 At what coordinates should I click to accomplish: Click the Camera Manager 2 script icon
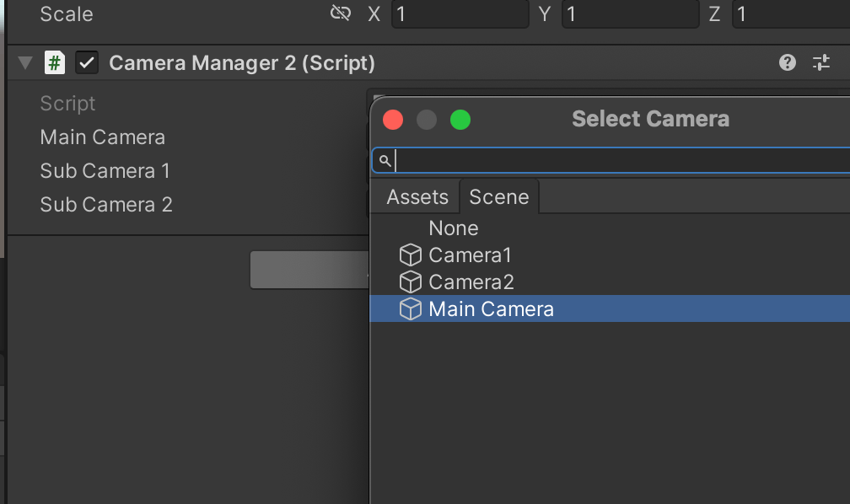point(55,63)
